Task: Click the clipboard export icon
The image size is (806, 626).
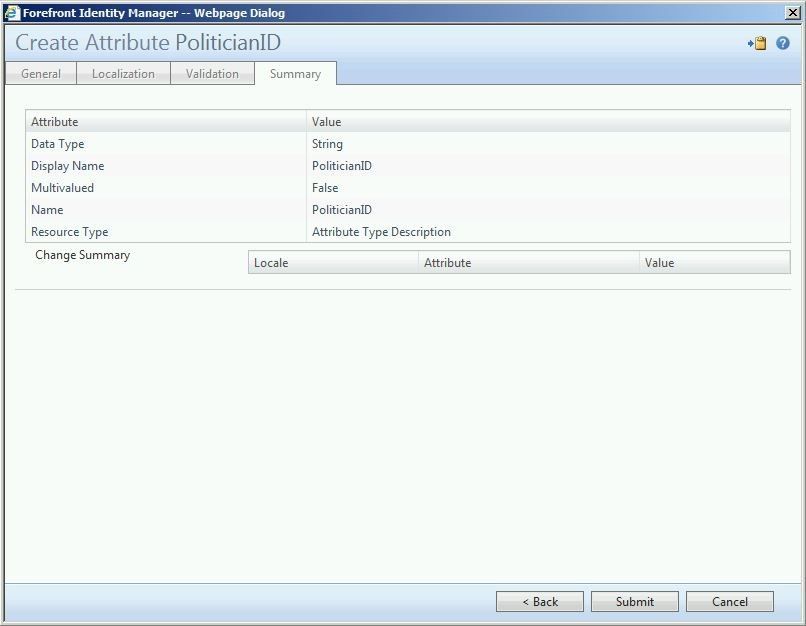Action: pyautogui.click(x=757, y=43)
